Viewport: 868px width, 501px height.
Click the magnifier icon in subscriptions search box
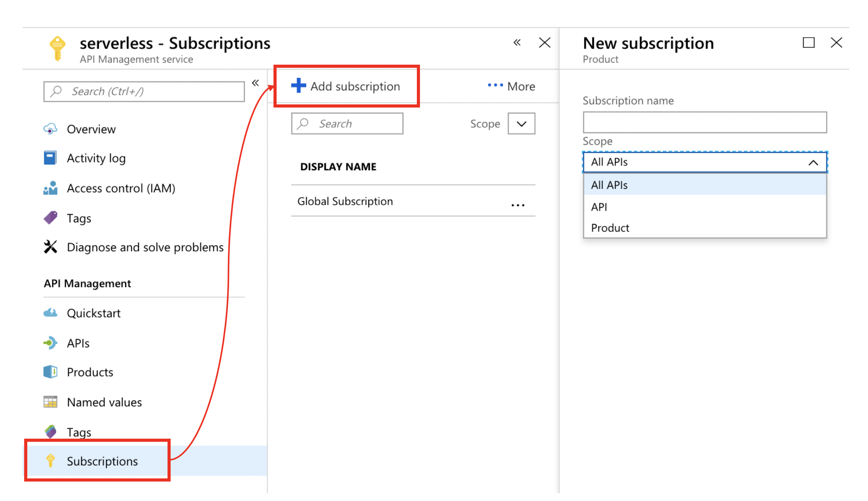[303, 123]
